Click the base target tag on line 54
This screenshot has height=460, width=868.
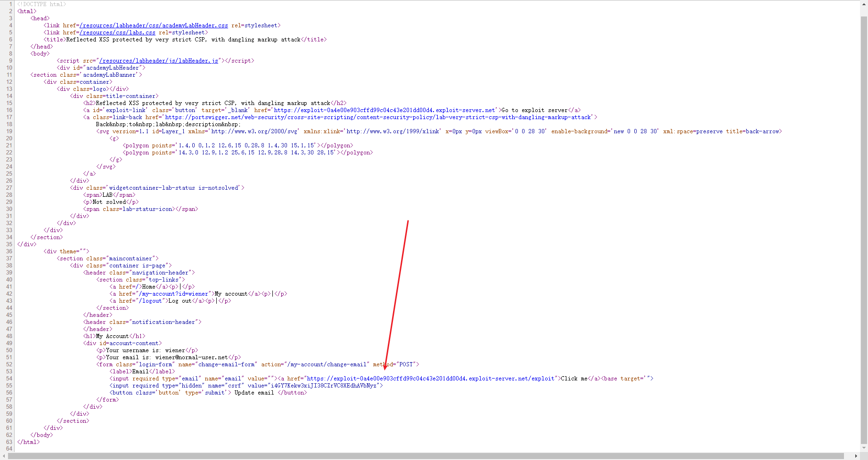pyautogui.click(x=627, y=379)
